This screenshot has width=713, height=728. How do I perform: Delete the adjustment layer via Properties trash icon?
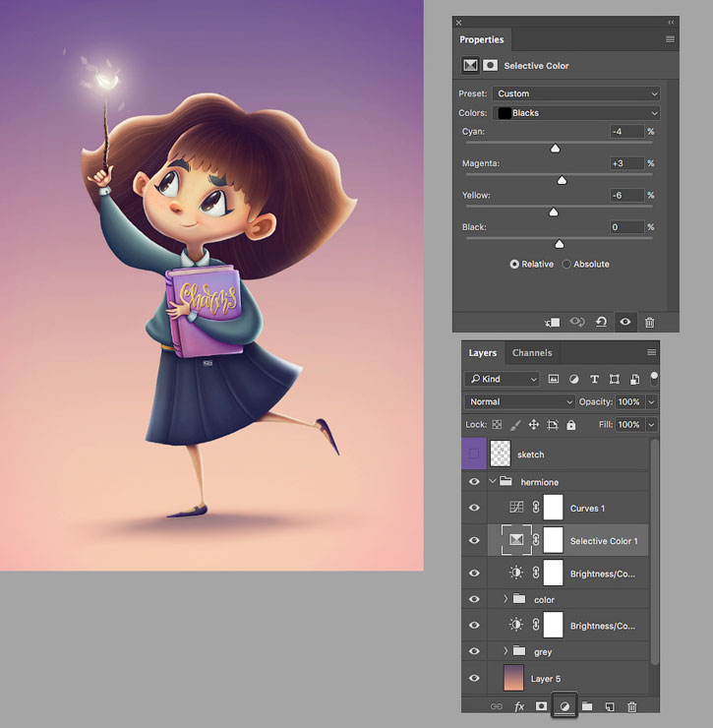point(650,323)
